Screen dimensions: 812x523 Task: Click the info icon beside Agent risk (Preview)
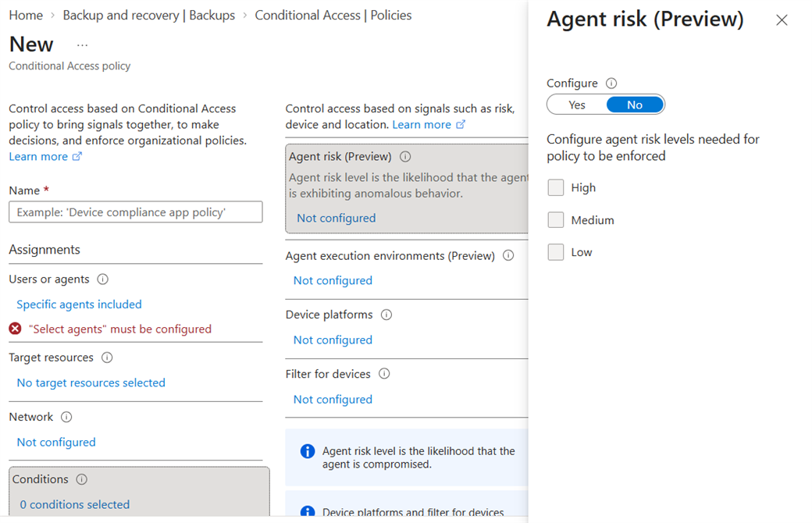coord(405,156)
